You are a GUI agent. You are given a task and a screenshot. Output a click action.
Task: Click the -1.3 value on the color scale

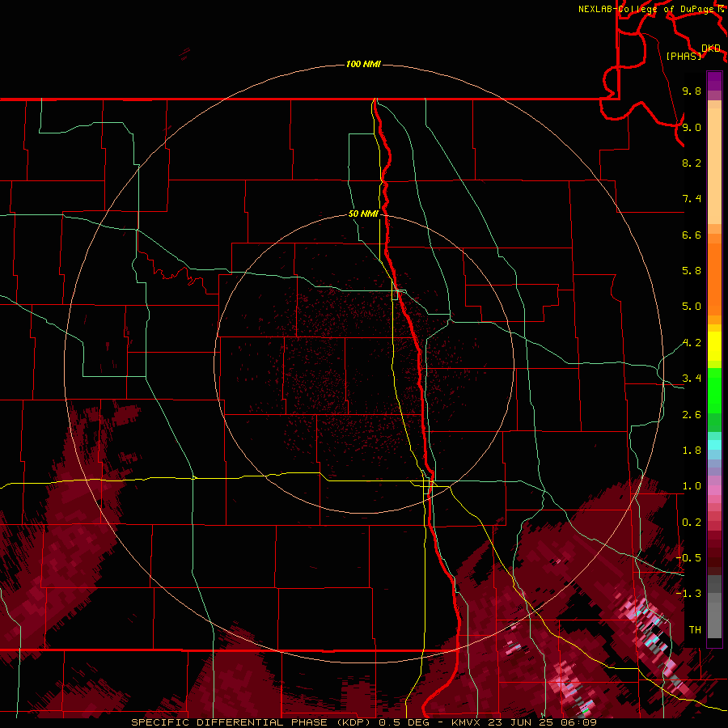point(688,594)
